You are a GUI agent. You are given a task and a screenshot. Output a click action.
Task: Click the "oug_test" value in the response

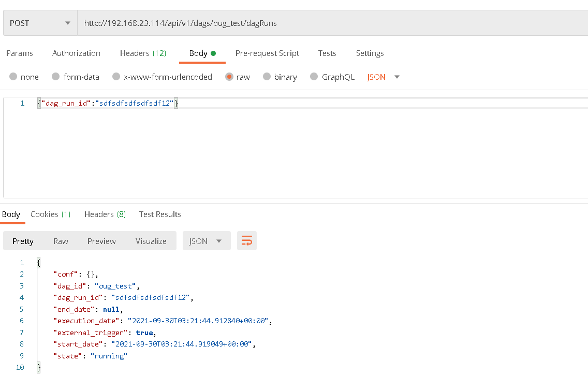[115, 286]
